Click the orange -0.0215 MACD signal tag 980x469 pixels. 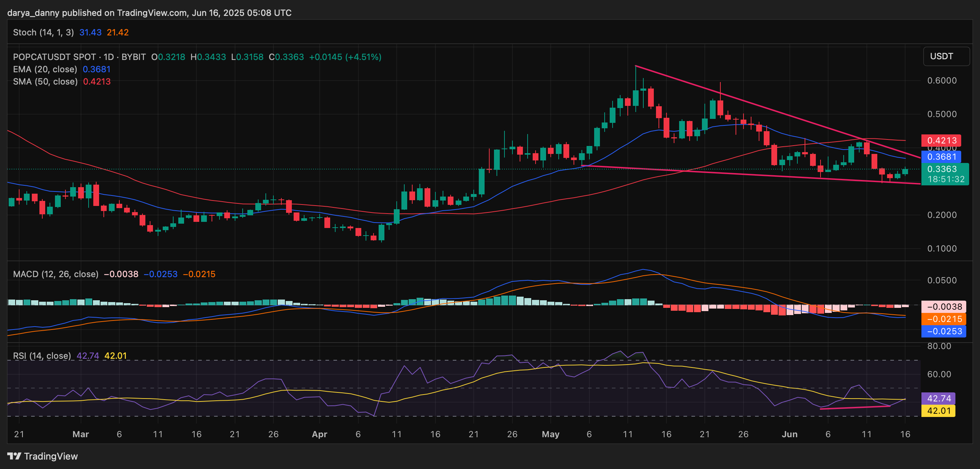pyautogui.click(x=944, y=319)
